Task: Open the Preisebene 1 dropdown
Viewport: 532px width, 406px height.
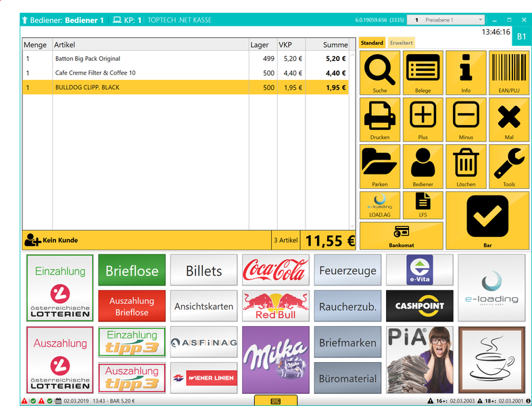Action: coord(445,20)
